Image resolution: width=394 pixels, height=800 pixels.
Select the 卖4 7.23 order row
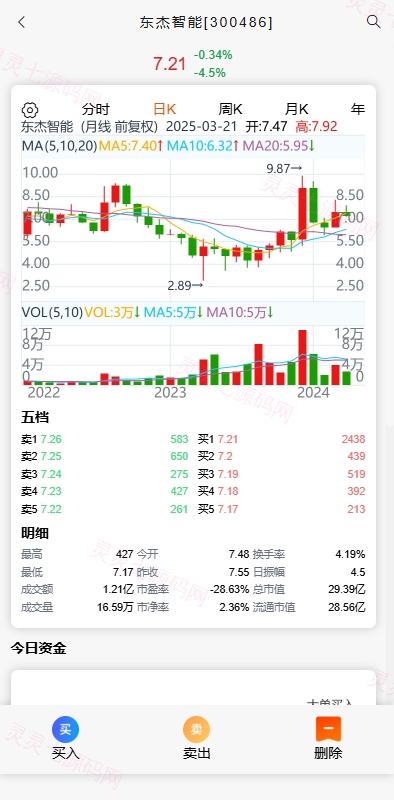(105, 491)
